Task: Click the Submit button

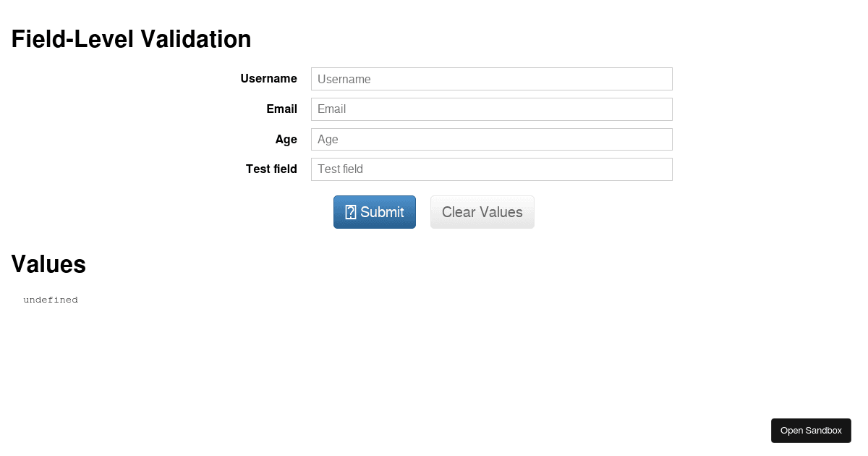Action: tap(374, 211)
